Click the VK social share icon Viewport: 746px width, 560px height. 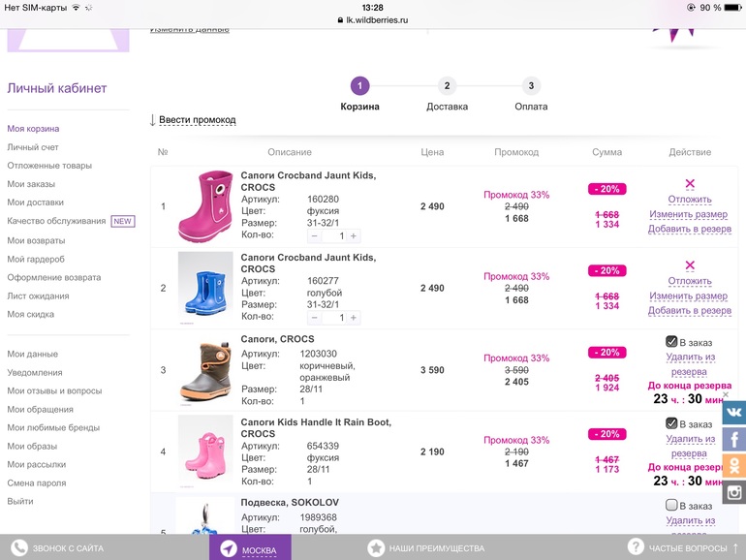(734, 413)
